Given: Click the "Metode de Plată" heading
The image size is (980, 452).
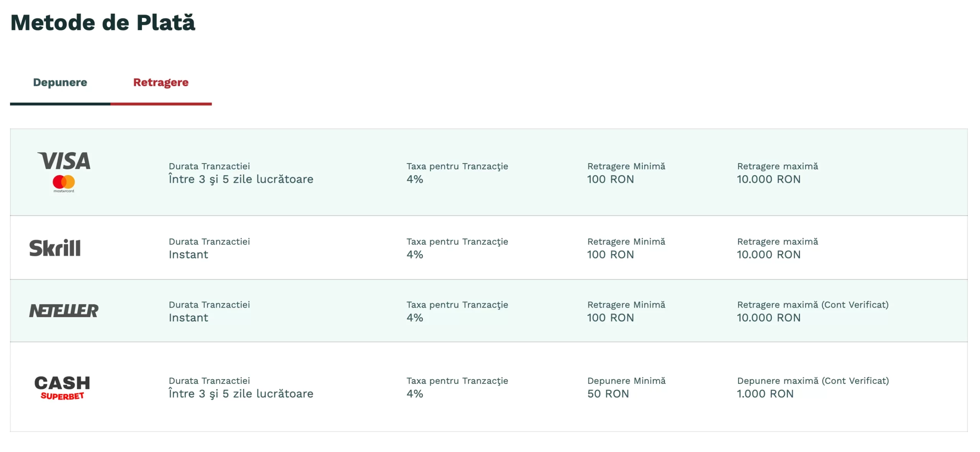Looking at the screenshot, I should 103,22.
